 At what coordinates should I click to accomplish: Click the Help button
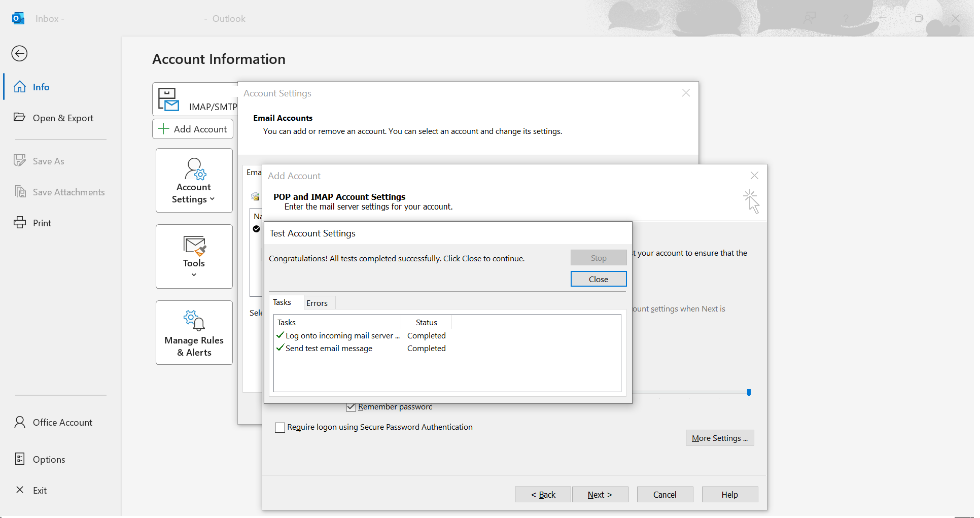[730, 495]
